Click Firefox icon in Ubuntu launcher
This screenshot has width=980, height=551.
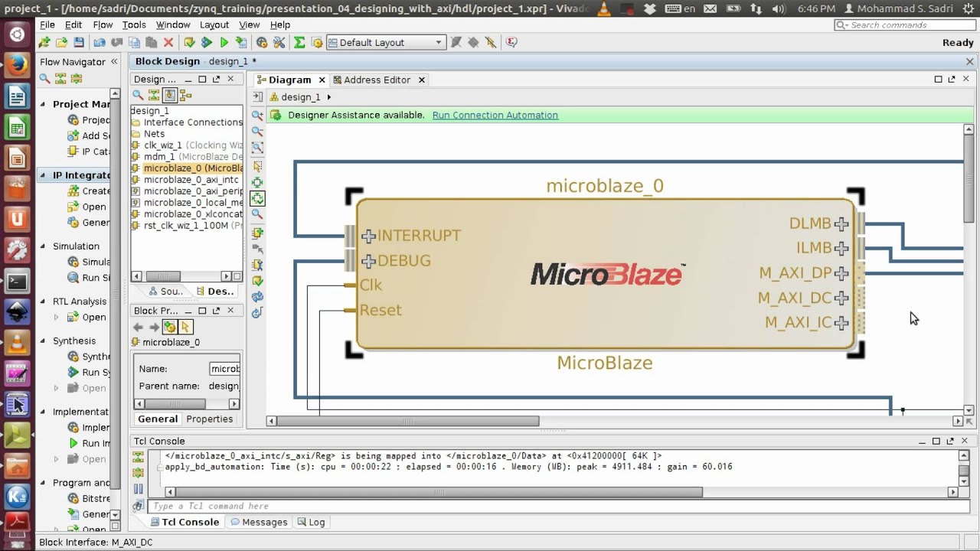point(17,66)
